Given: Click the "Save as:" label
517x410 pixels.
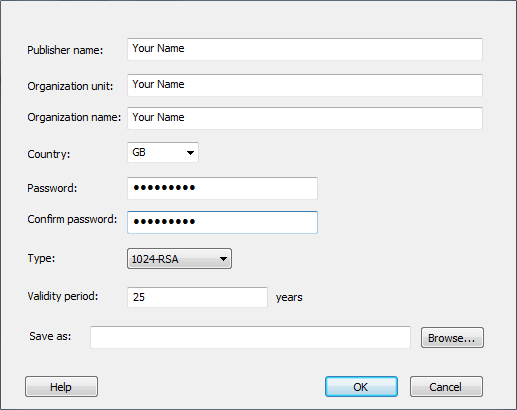Looking at the screenshot, I should 50,336.
